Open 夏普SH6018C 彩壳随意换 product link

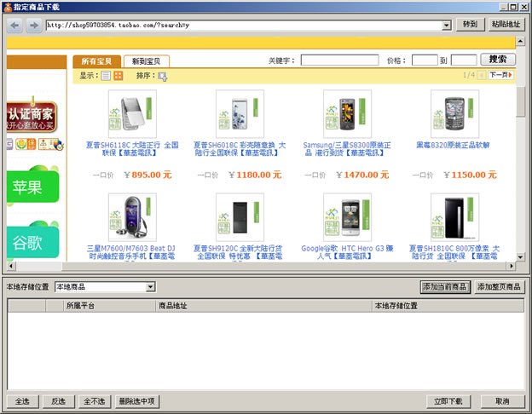[x=240, y=149]
